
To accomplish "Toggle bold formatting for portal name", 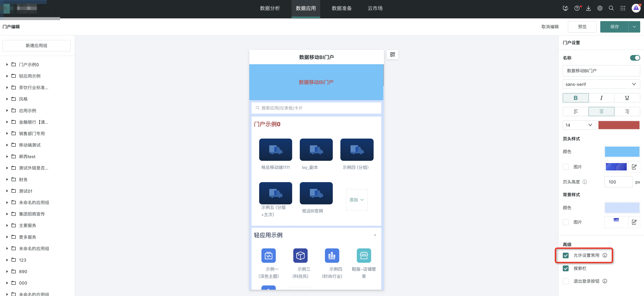I will 576,98.
